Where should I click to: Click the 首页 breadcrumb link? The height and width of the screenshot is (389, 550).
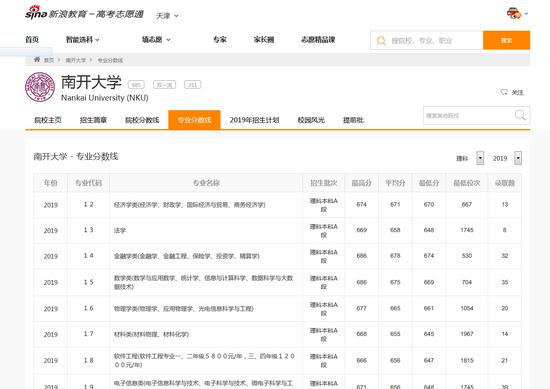coord(49,60)
